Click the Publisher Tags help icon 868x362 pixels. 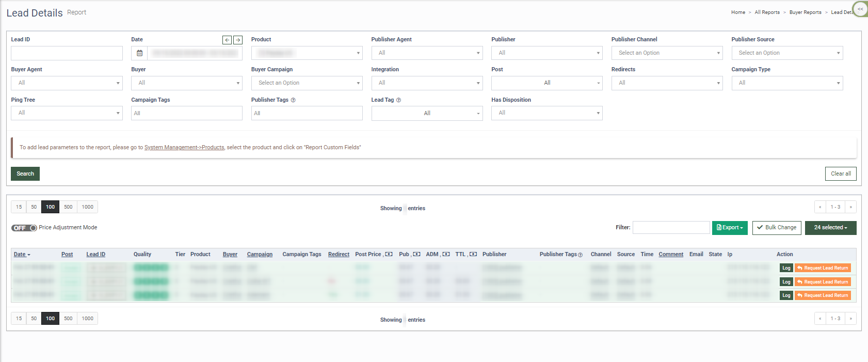point(293,100)
